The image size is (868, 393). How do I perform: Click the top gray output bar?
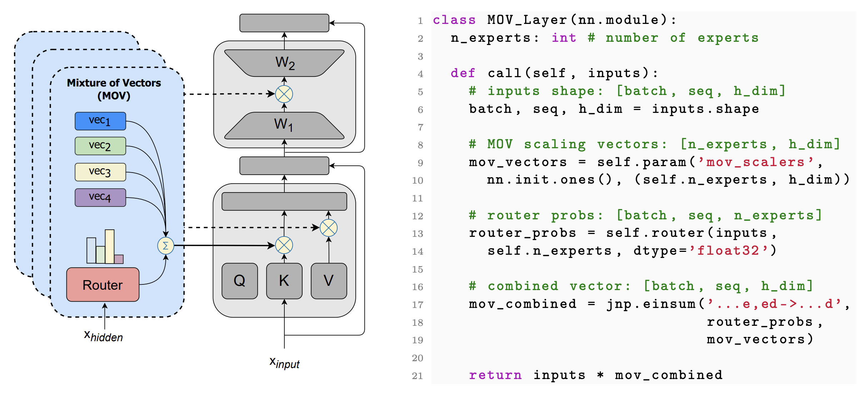(284, 23)
